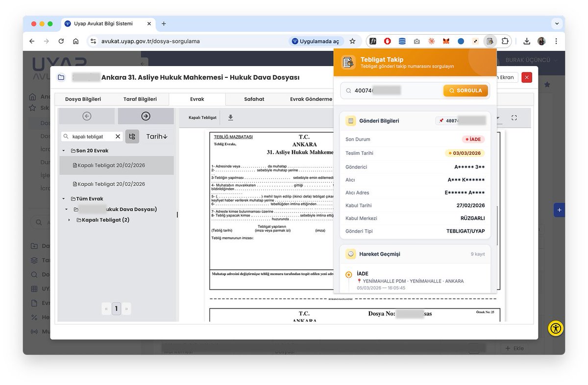Viewport: 588px width, 385px height.
Task: Click the next page » pagination button
Action: (126, 309)
